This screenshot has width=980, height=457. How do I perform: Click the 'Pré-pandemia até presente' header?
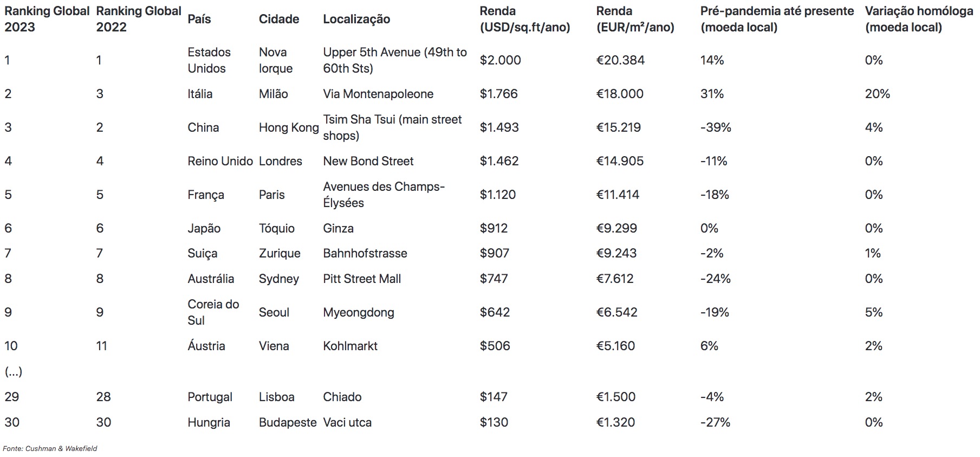(776, 19)
